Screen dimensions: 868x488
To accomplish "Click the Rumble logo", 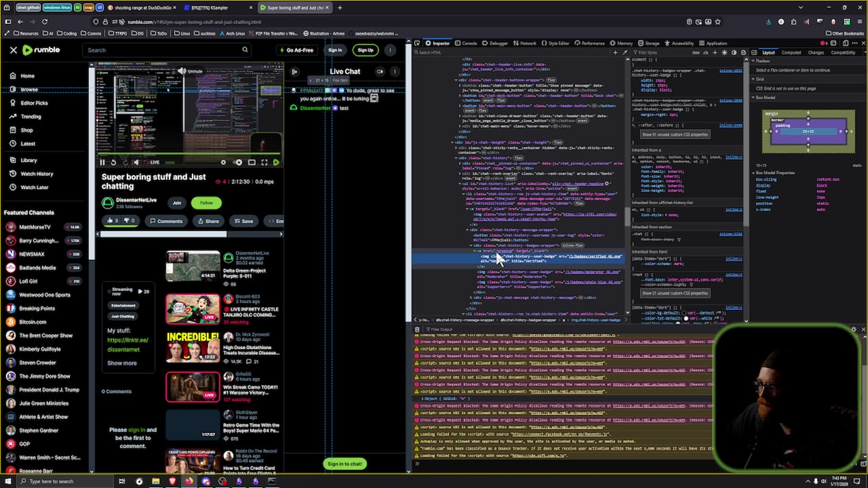I will point(41,49).
